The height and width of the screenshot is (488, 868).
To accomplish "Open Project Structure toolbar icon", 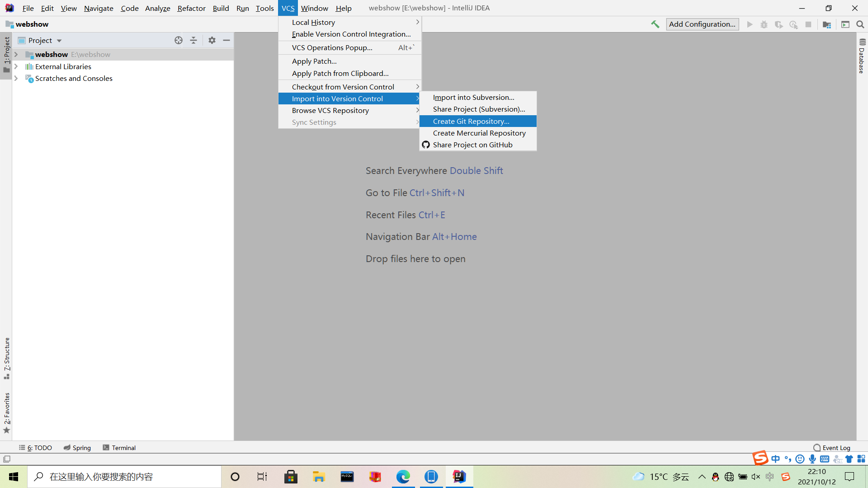I will [x=827, y=24].
